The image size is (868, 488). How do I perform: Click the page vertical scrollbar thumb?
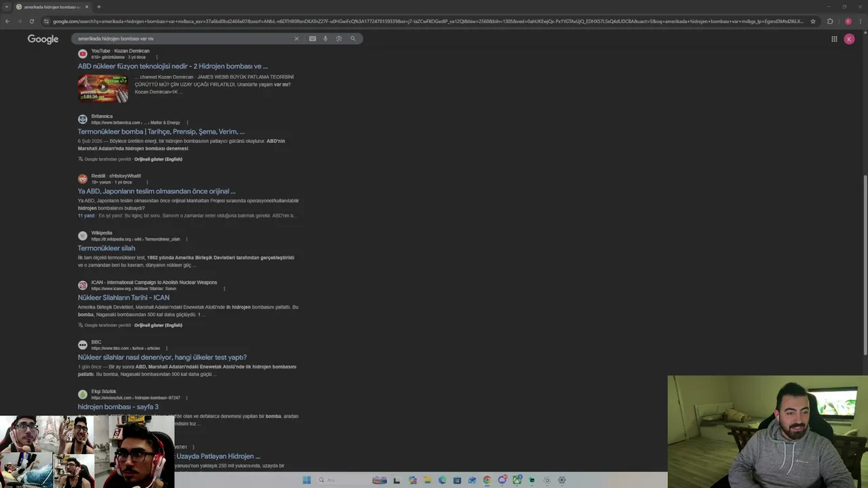tap(865, 265)
